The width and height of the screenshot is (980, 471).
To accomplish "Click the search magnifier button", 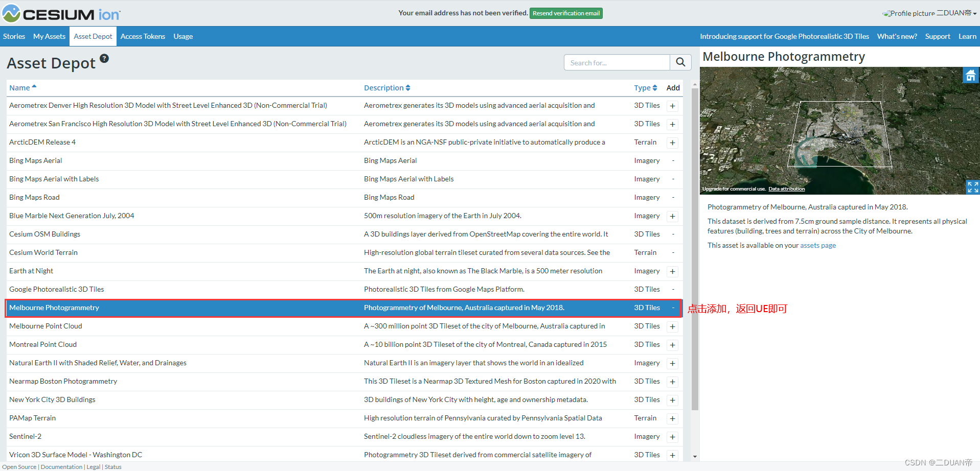I will [680, 62].
